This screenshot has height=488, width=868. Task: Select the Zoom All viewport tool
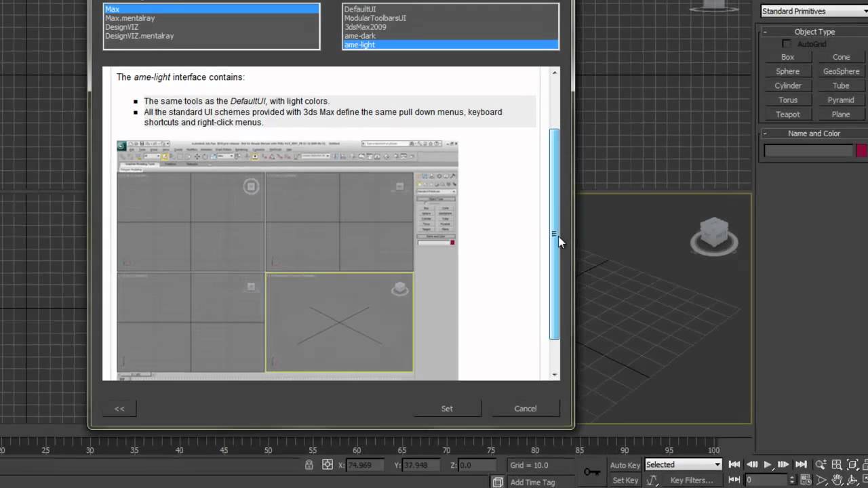837,464
